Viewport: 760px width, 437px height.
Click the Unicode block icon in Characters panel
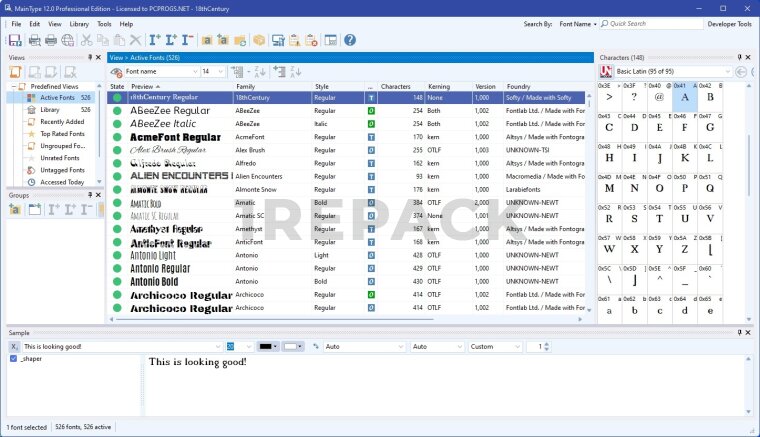point(606,72)
